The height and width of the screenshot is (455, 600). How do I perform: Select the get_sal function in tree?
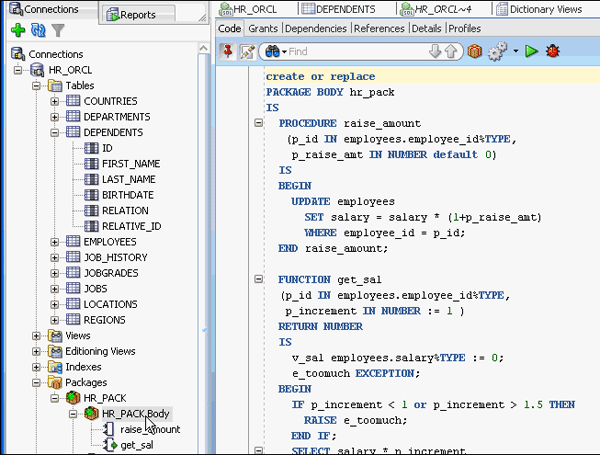pos(137,445)
